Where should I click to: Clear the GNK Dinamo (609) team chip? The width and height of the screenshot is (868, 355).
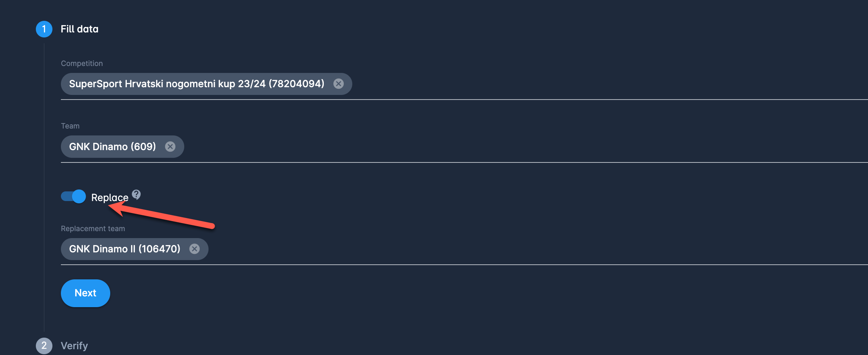[170, 147]
